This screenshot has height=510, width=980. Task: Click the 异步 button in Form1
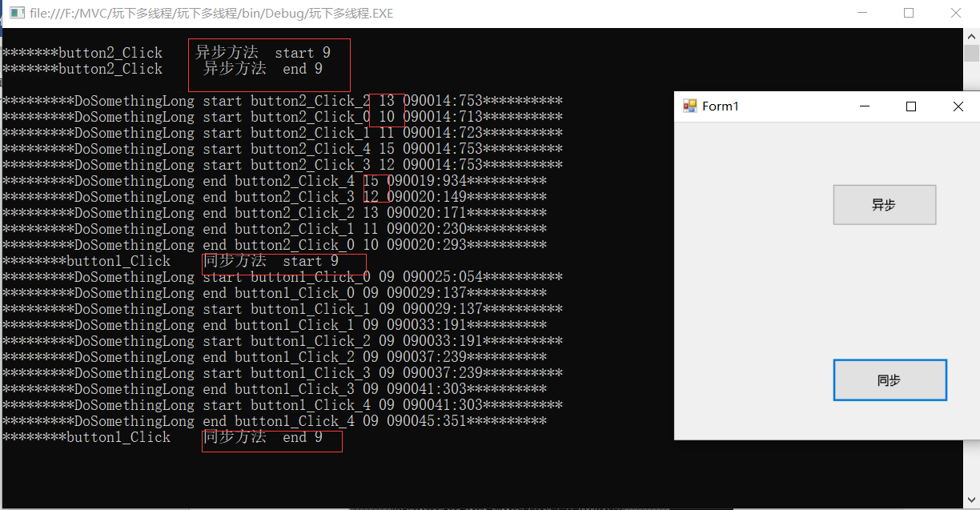click(x=884, y=205)
